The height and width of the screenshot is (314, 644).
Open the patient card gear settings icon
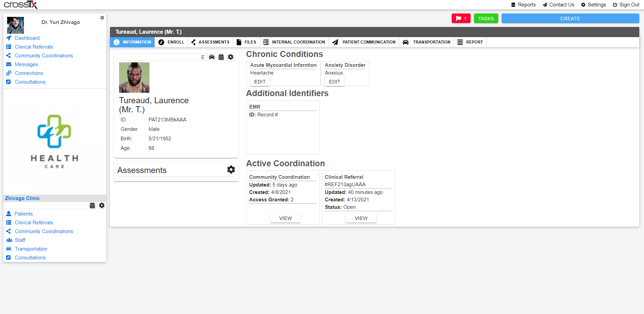pyautogui.click(x=230, y=57)
